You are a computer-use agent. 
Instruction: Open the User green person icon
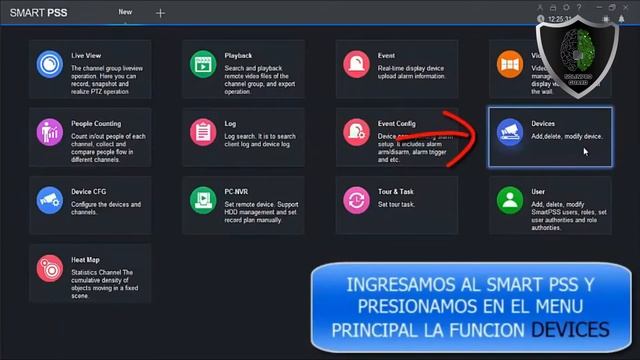(x=510, y=200)
